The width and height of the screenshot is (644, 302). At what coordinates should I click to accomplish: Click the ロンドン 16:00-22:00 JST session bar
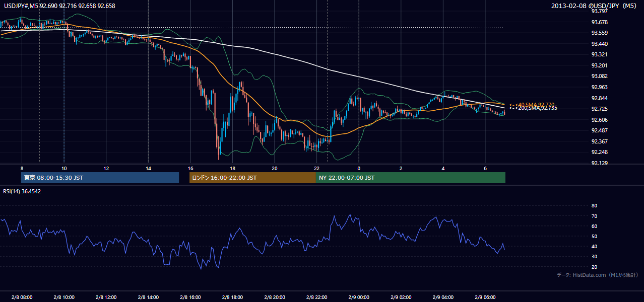click(252, 178)
